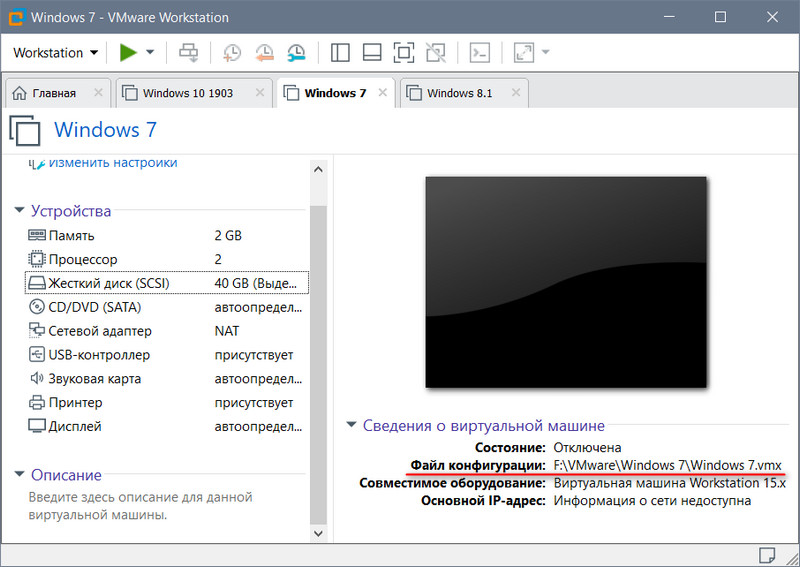Select the Windows 7 tab
The height and width of the screenshot is (567, 800).
click(x=335, y=93)
